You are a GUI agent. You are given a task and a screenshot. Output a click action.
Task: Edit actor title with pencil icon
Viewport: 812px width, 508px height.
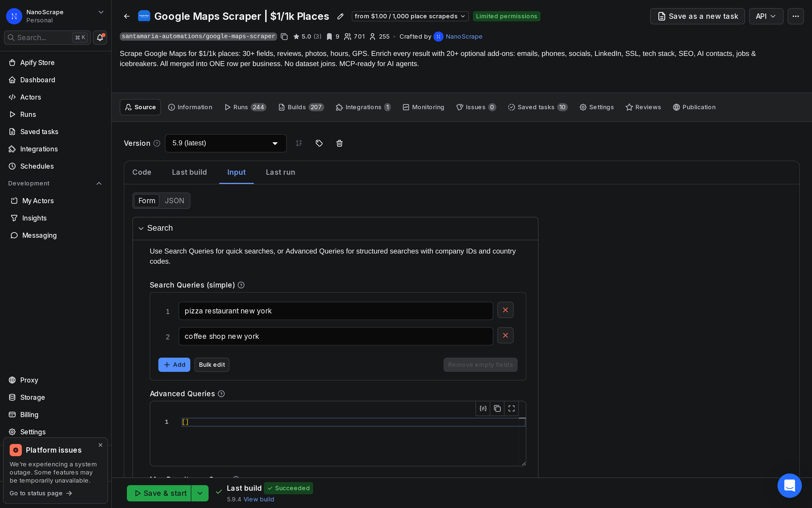[x=340, y=16]
